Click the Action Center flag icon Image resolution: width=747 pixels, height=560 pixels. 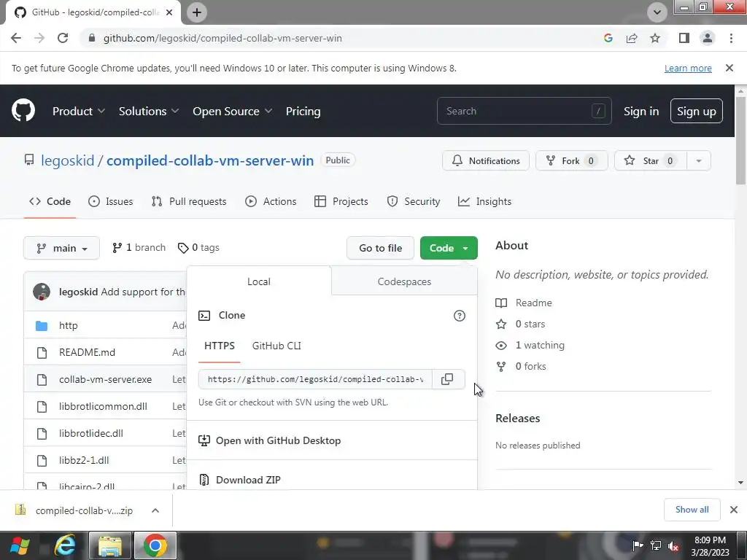pos(638,545)
